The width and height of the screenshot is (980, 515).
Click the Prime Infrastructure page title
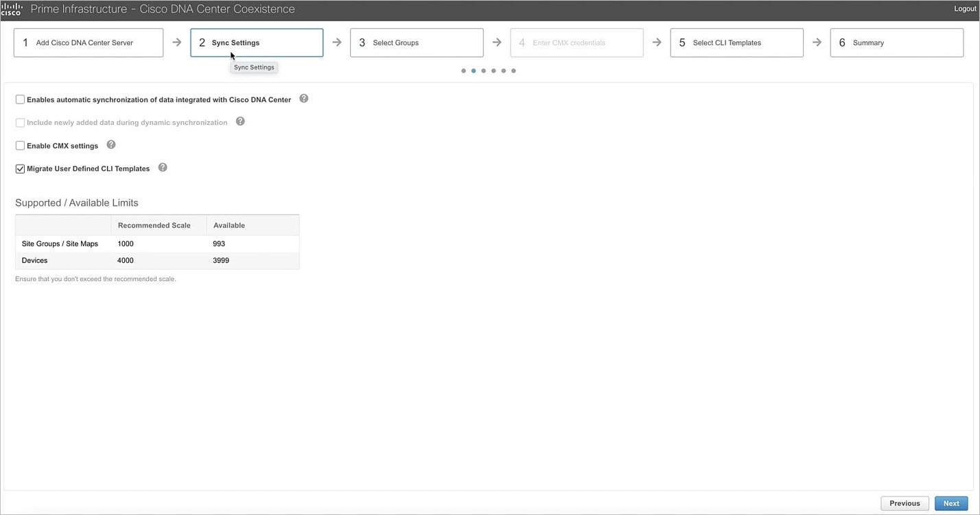coord(163,9)
